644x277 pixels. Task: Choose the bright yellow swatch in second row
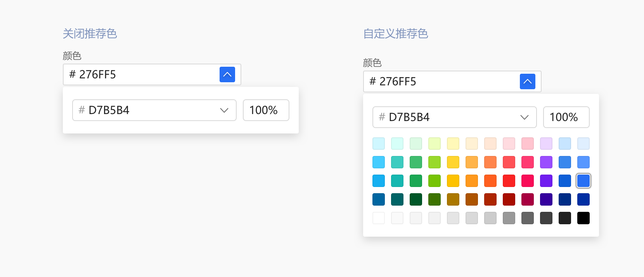tap(453, 162)
